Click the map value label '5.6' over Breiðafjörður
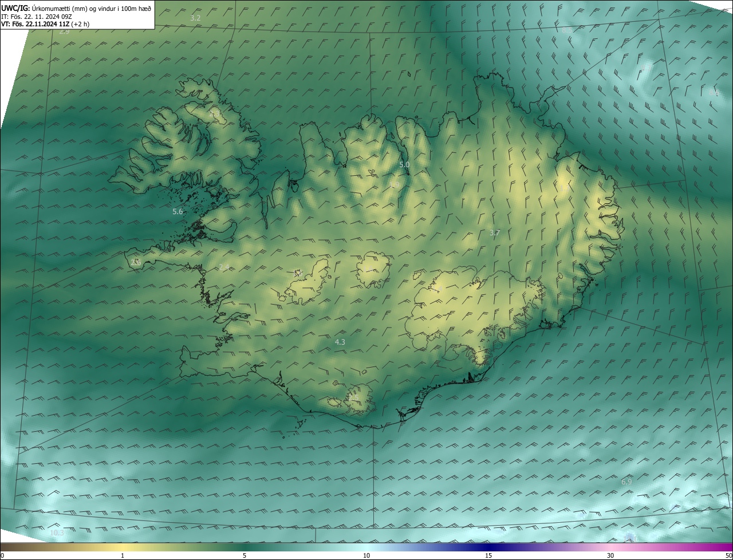 178,211
